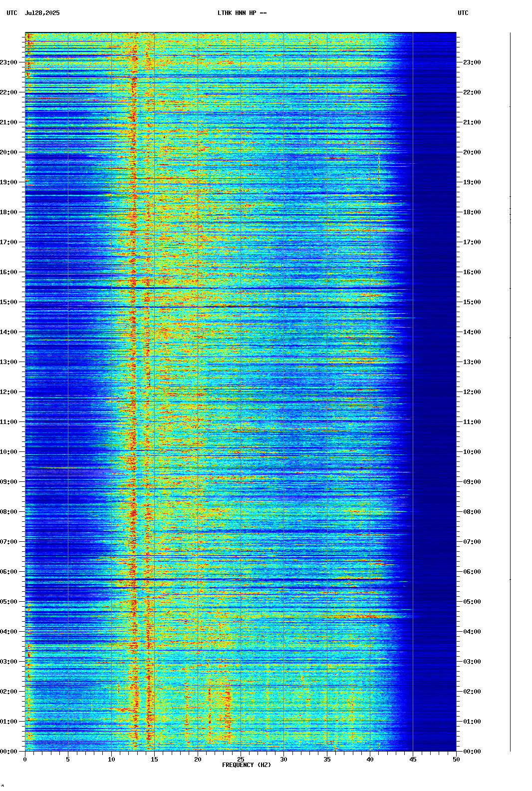This screenshot has width=532, height=791.
Task: Click right-axis time label 01:00
Action: 472,722
